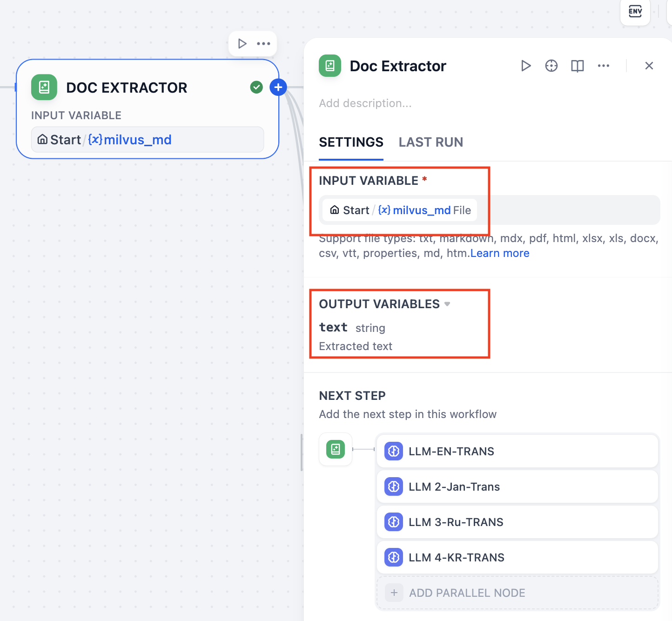This screenshot has height=621, width=672.
Task: Click the locate node crosshair icon
Action: point(551,66)
